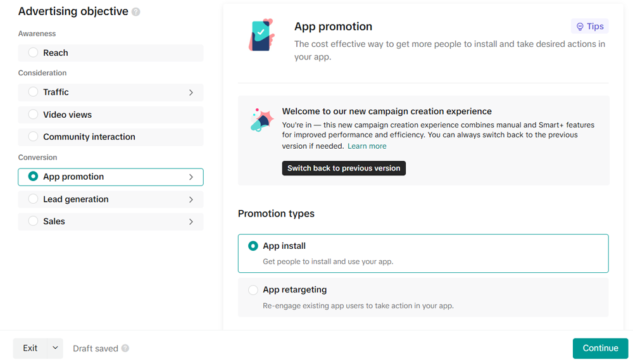Click Switch back to previous version button
Viewport: 633px width, 364px height.
click(x=344, y=168)
